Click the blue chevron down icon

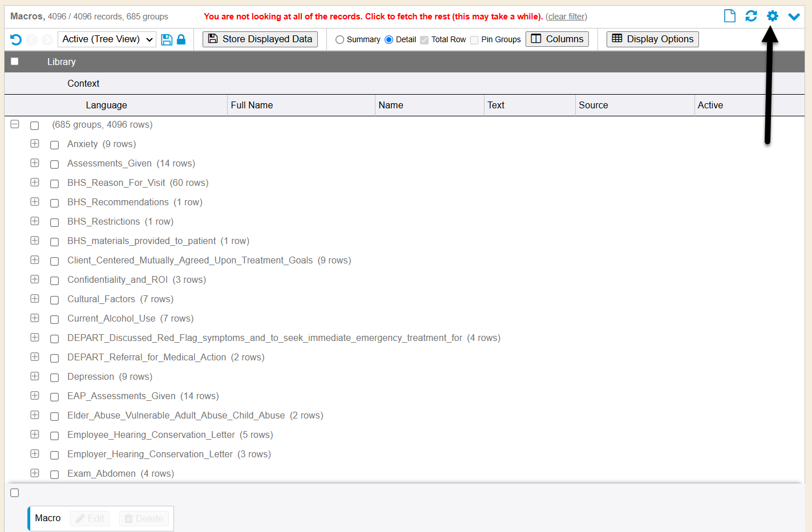pos(794,17)
